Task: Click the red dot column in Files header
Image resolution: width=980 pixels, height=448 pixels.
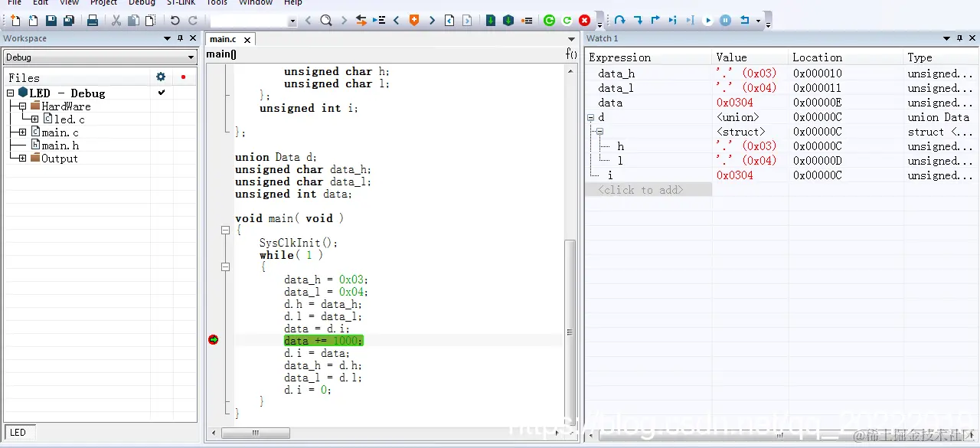Action: click(183, 77)
